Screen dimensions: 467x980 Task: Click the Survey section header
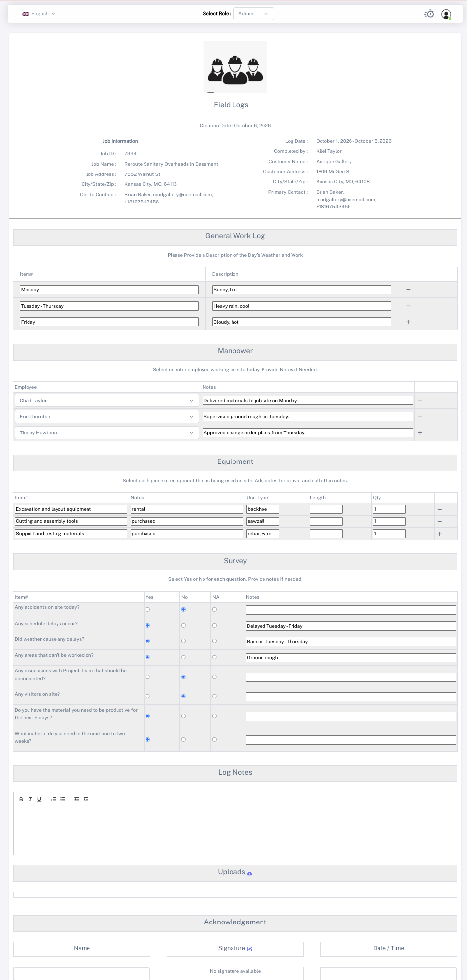coord(235,561)
